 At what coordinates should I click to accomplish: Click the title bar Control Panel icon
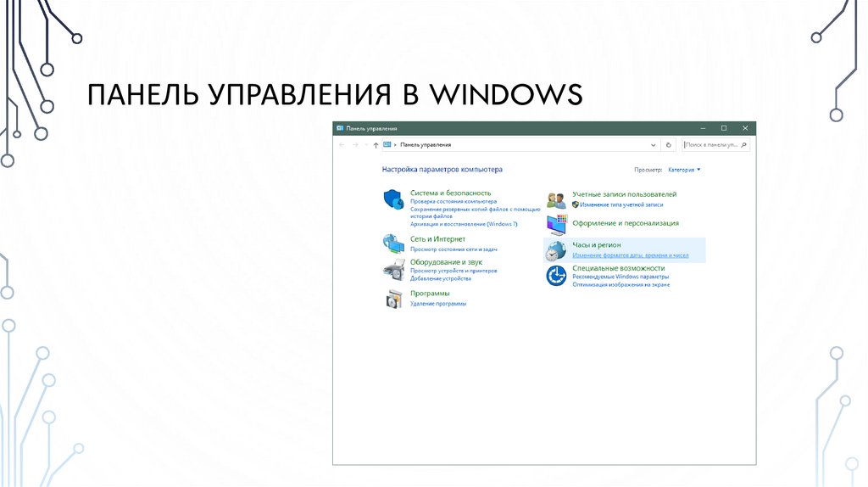point(340,128)
